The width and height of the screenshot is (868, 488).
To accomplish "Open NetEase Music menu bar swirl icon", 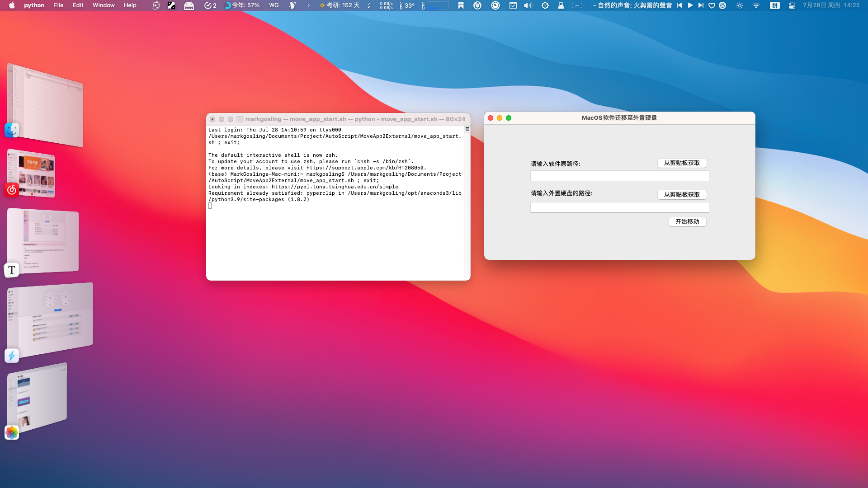I will tap(722, 5).
